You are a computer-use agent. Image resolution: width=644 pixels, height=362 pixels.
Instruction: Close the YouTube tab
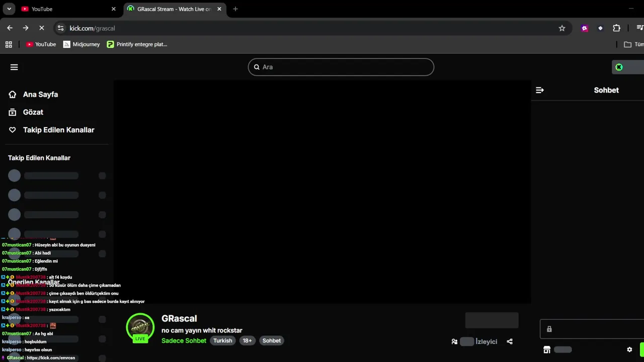(113, 9)
